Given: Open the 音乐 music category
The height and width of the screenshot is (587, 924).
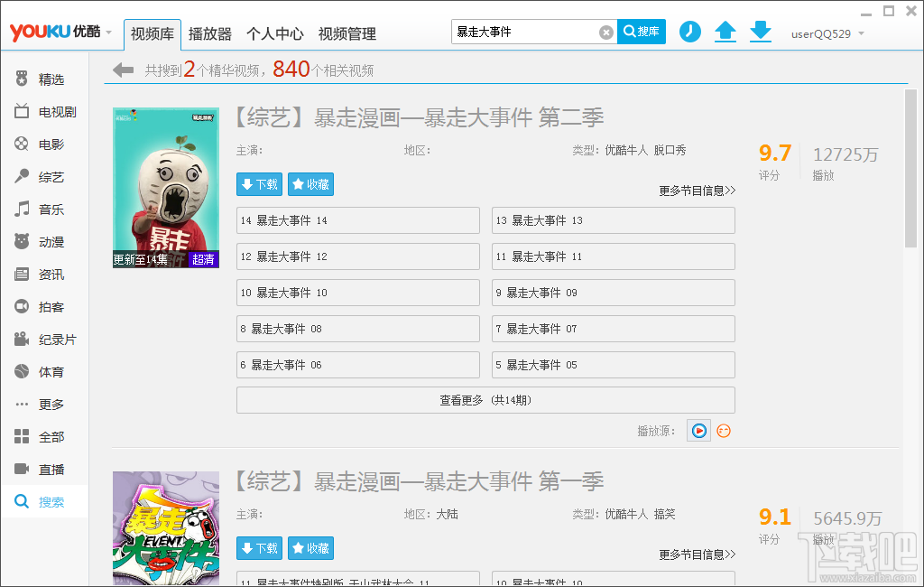Looking at the screenshot, I should 40,210.
